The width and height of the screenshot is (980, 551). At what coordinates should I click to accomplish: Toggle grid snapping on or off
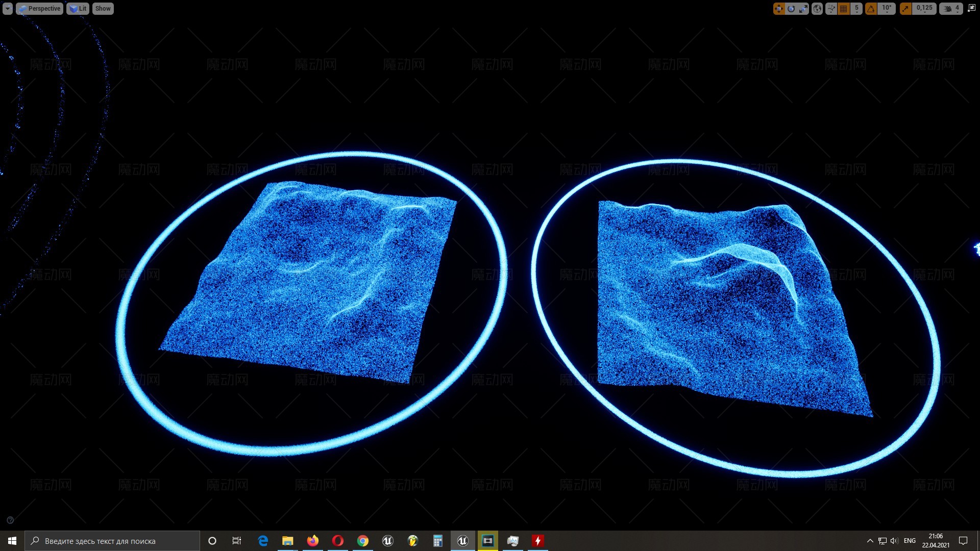click(844, 9)
